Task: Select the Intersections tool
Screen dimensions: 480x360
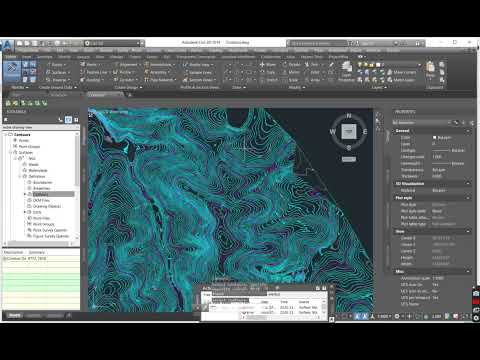Action: (159, 64)
